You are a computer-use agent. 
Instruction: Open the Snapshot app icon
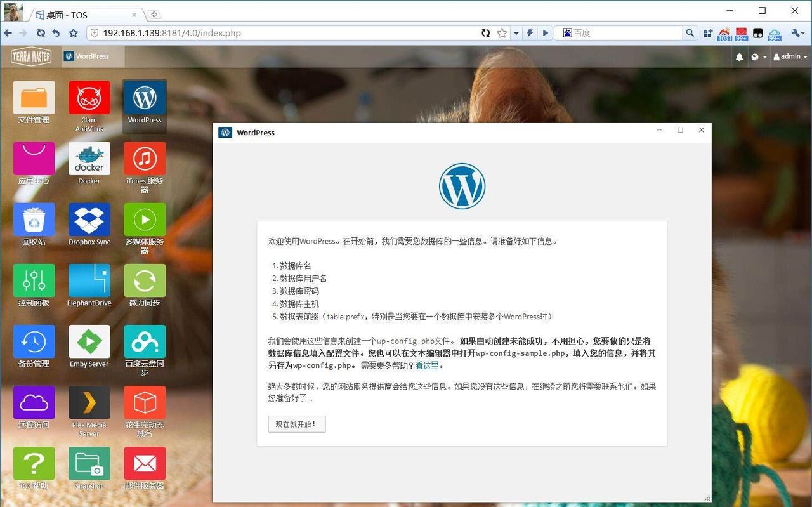point(89,464)
